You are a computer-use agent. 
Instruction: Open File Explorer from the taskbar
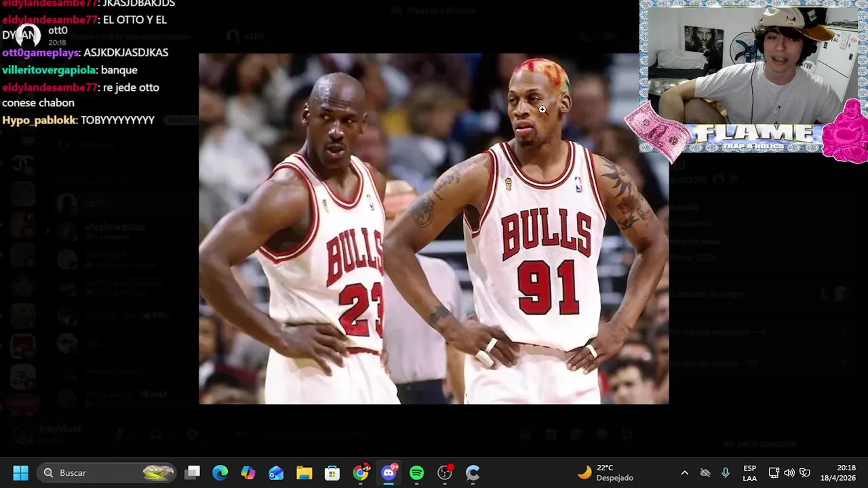click(x=304, y=472)
